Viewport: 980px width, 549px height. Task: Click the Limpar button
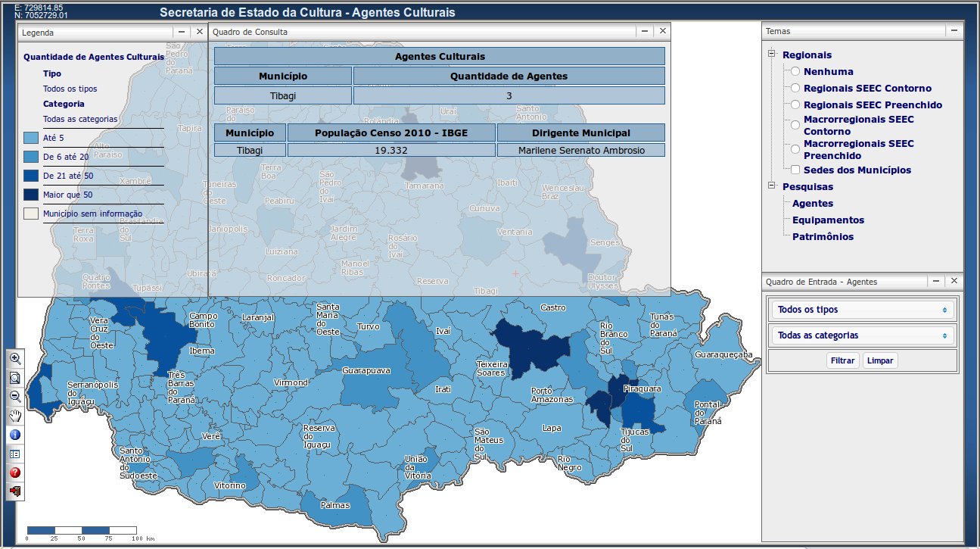click(x=880, y=360)
